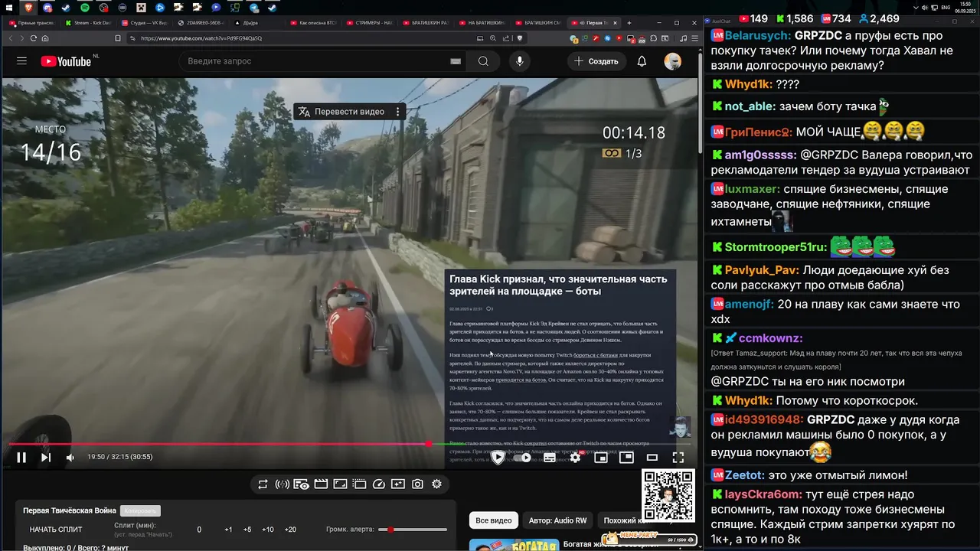
Task: Click the Копировать button
Action: pos(140,510)
